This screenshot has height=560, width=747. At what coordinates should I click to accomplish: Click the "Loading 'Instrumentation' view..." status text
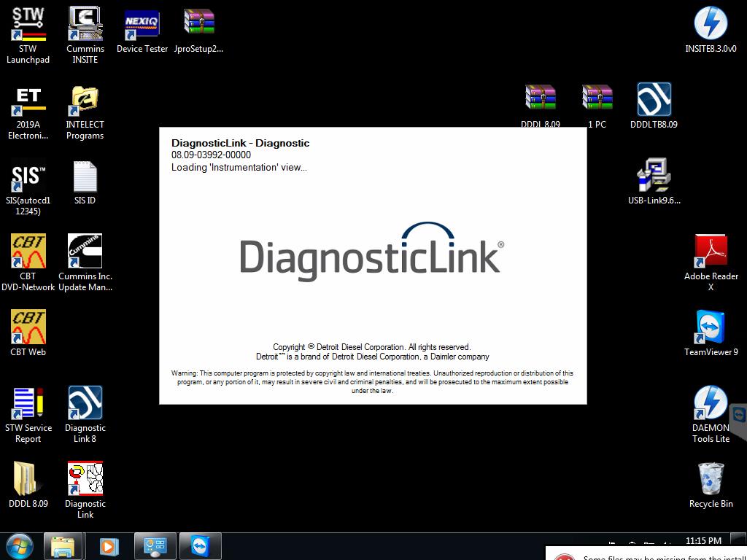point(239,167)
